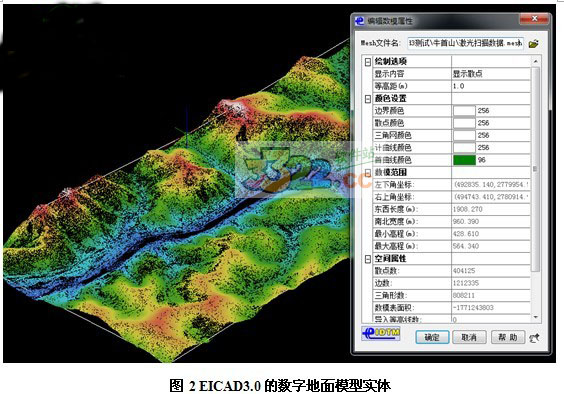Pick the 计曲线颜色 white swatch

pyautogui.click(x=464, y=147)
